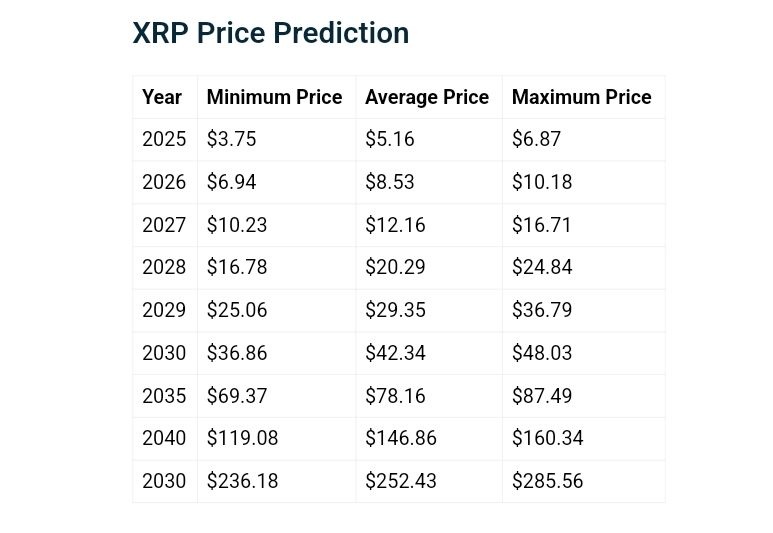Select the $3.75 minimum price cell
Screen dimensions: 773x533
tap(232, 139)
